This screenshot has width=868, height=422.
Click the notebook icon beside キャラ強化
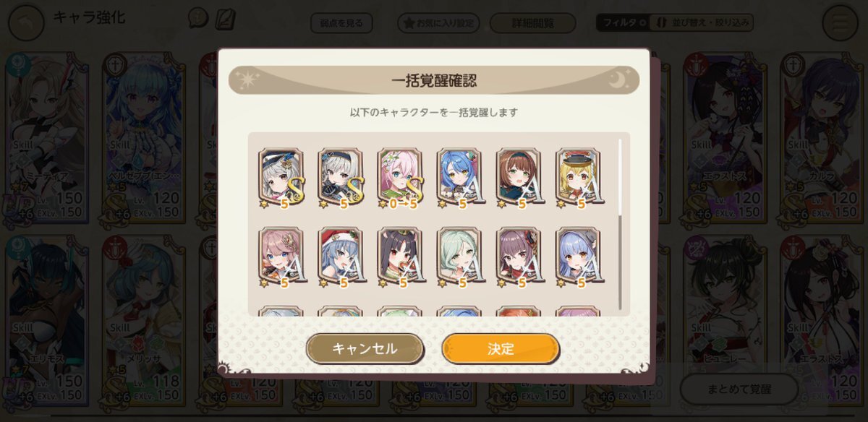click(226, 18)
